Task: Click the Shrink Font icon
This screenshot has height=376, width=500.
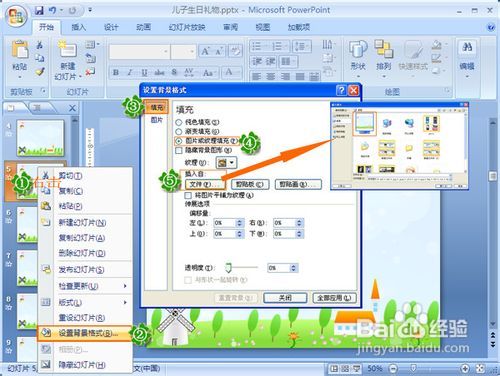Action: click(219, 51)
